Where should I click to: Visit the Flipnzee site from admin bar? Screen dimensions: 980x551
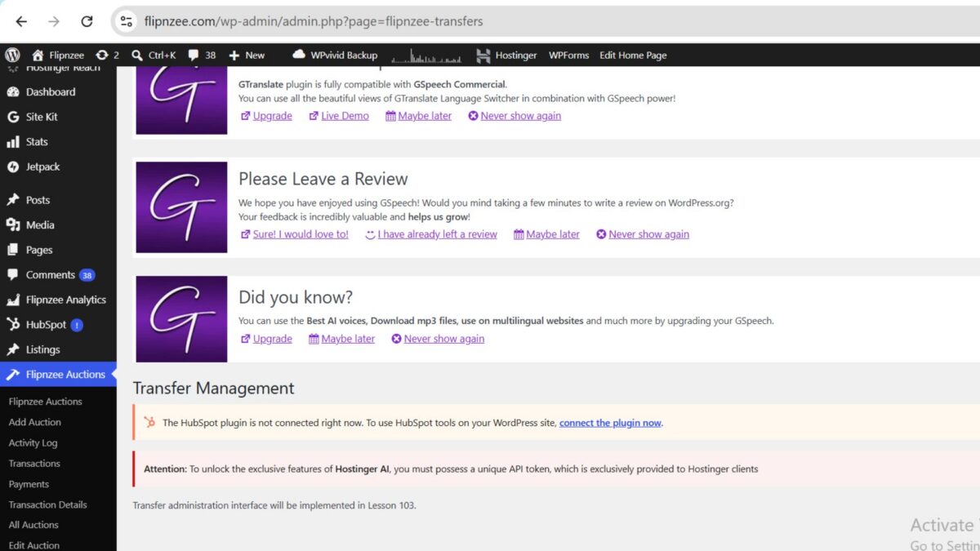pyautogui.click(x=57, y=55)
